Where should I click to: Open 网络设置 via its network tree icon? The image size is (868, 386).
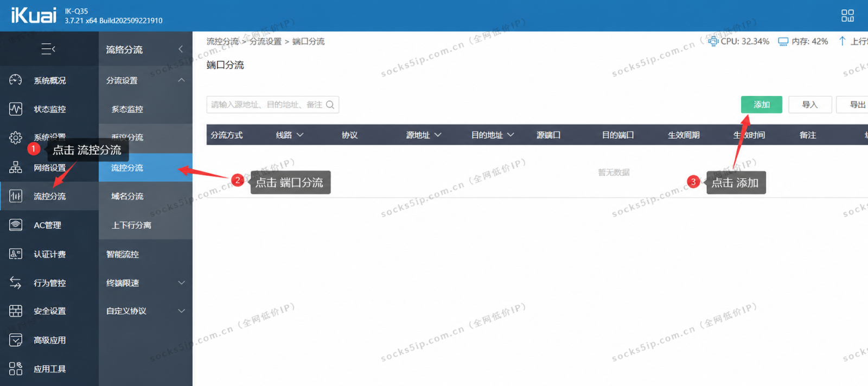point(16,167)
